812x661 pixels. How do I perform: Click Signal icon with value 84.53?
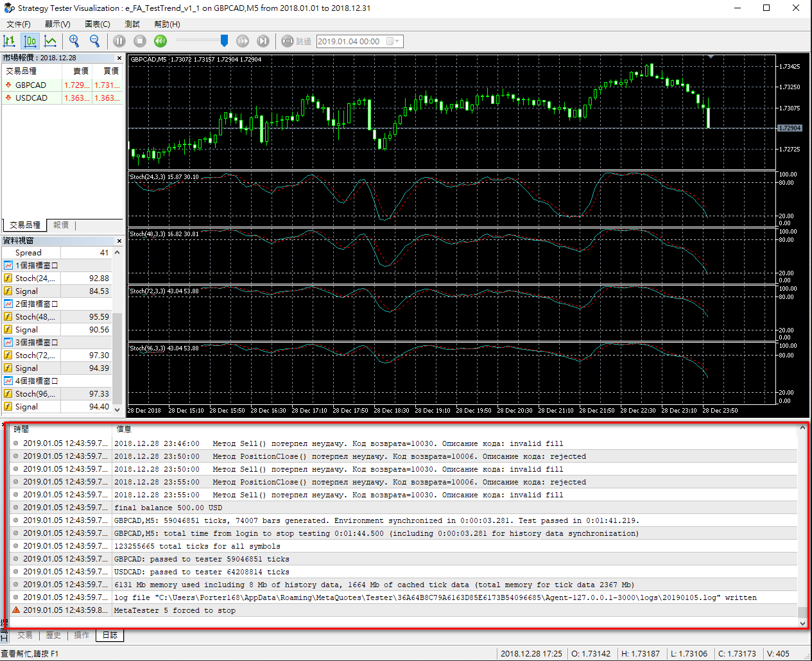pos(8,291)
